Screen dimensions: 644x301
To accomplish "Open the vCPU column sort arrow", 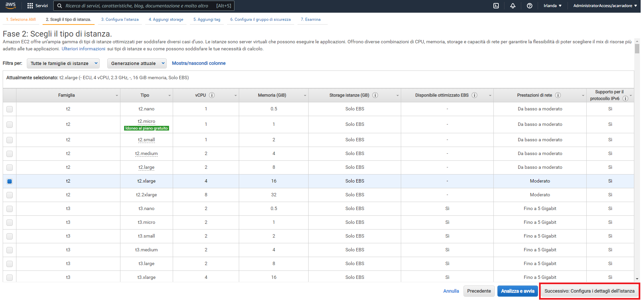I will [x=235, y=96].
